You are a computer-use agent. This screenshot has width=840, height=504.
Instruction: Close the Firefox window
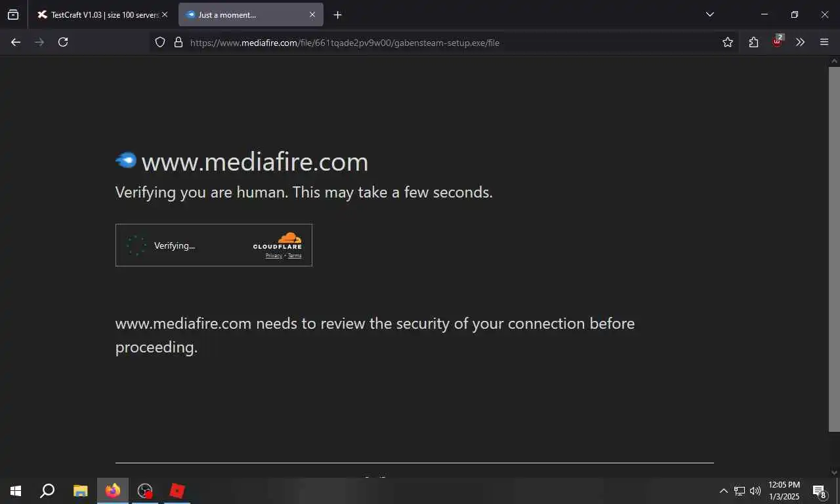tap(825, 14)
